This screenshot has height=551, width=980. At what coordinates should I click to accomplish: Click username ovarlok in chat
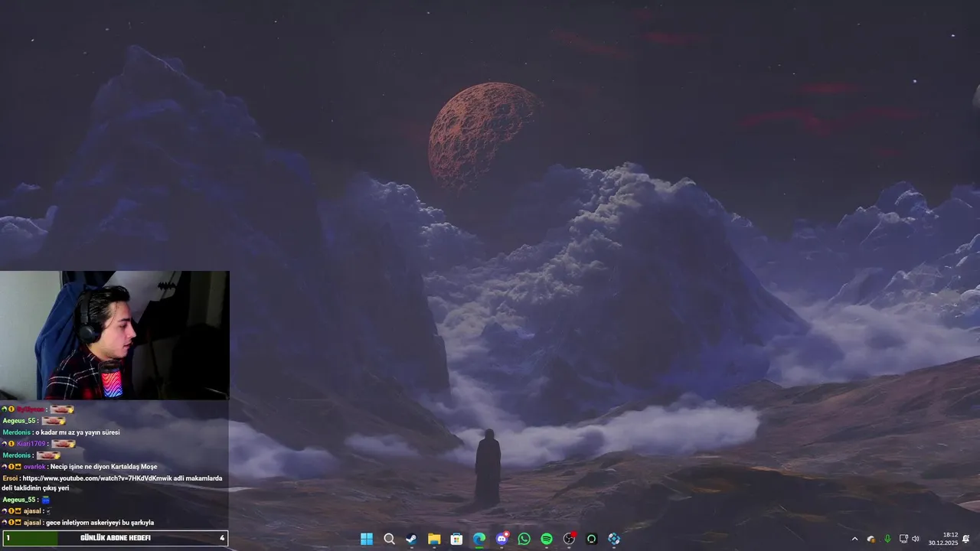(34, 466)
